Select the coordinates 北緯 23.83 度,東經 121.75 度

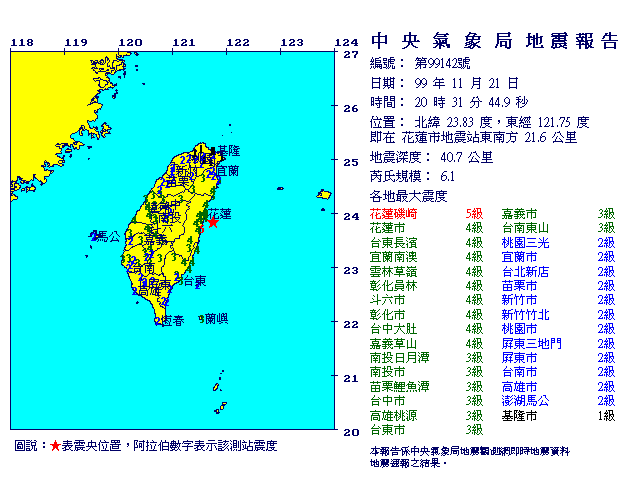coord(502,122)
